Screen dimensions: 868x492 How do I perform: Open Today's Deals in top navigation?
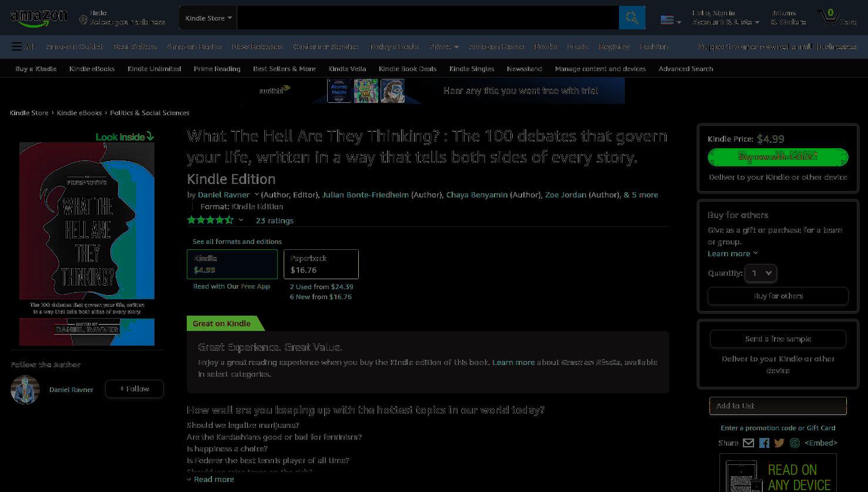pyautogui.click(x=393, y=46)
